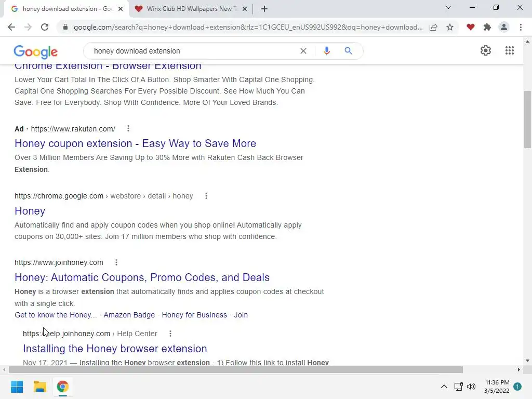The width and height of the screenshot is (532, 399).
Task: Open the Amazon Badge sitelink
Action: tap(129, 315)
